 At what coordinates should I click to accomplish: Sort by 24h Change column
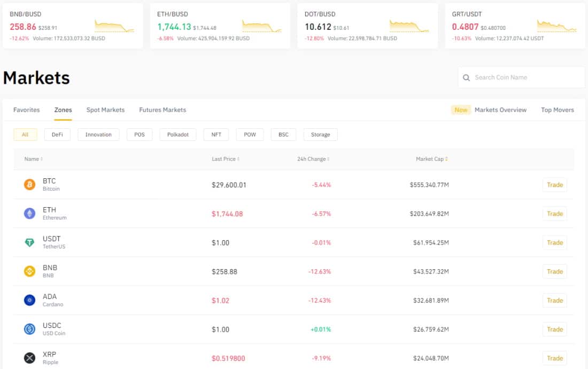tap(313, 159)
